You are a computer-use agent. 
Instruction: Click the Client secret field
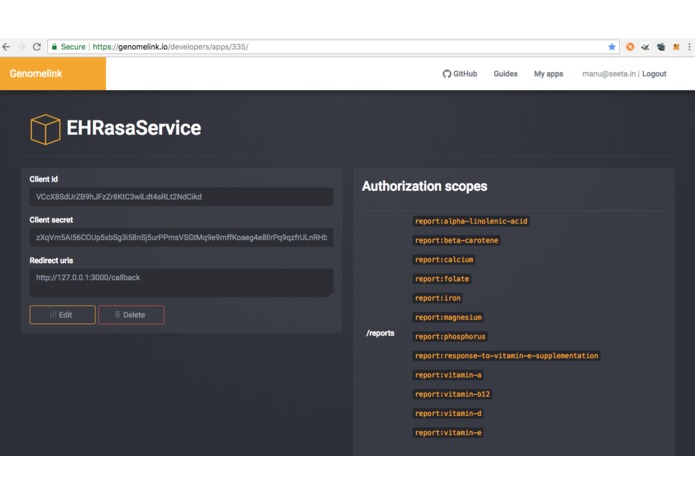181,237
